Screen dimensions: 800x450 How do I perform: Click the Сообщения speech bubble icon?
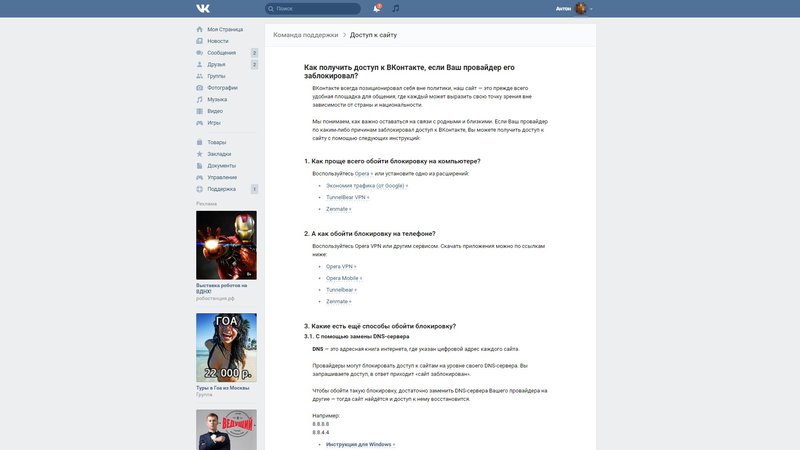click(x=200, y=52)
